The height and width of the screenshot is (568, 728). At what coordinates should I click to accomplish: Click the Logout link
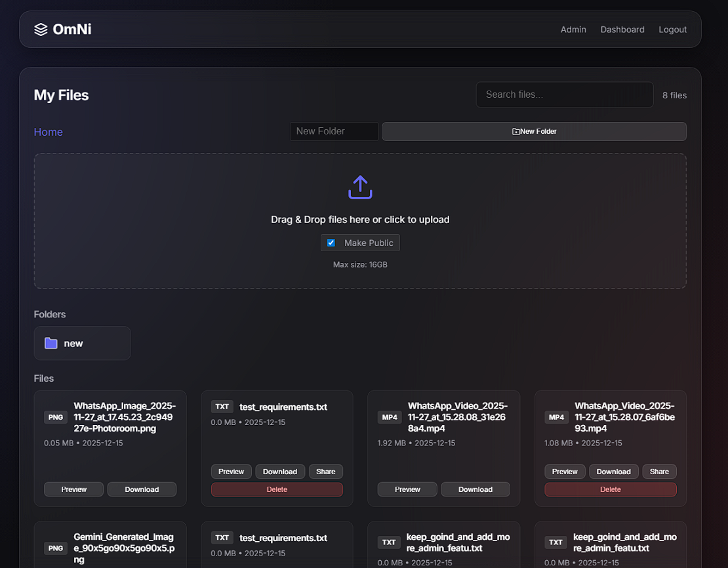click(x=672, y=30)
